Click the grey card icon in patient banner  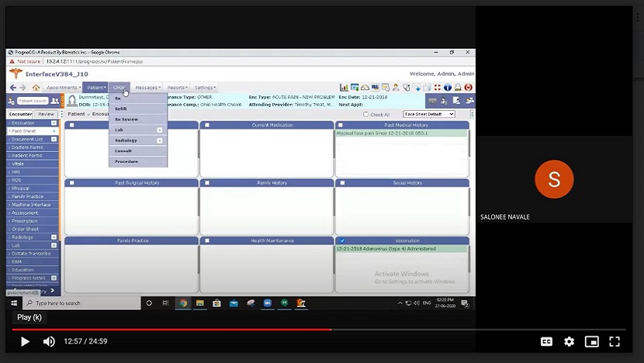(432, 101)
